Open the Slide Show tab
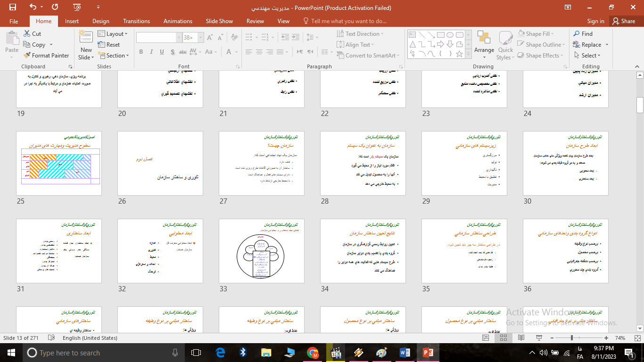 pyautogui.click(x=219, y=21)
